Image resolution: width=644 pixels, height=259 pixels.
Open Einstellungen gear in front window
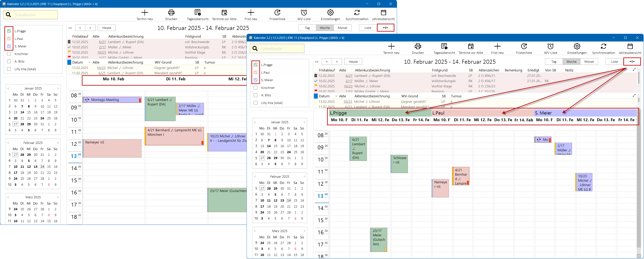[x=577, y=46]
